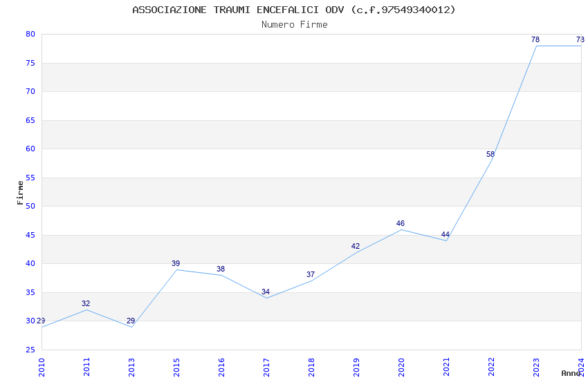588x380 pixels.
Task: Click the 39 peak label at 2015
Action: click(x=176, y=263)
